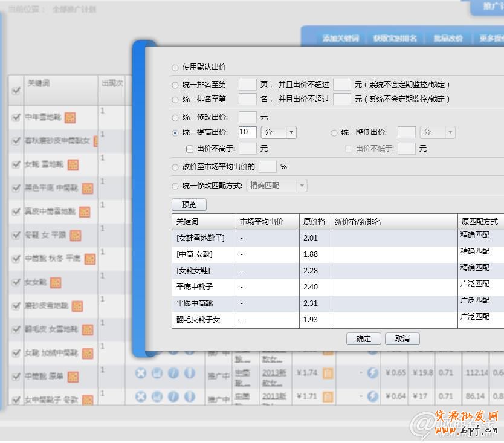Viewport: 504px width, 443px height.
Task: Open the 更多操作 toolbar menu
Action: pos(493,37)
